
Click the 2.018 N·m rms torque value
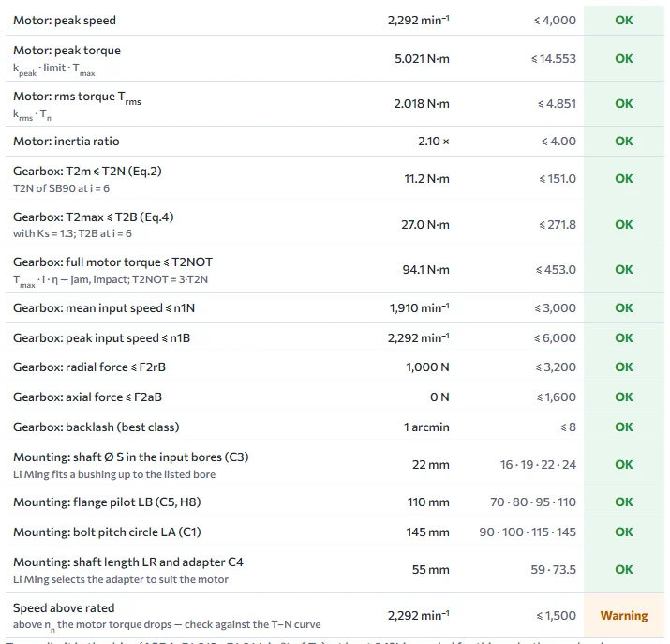coord(422,104)
